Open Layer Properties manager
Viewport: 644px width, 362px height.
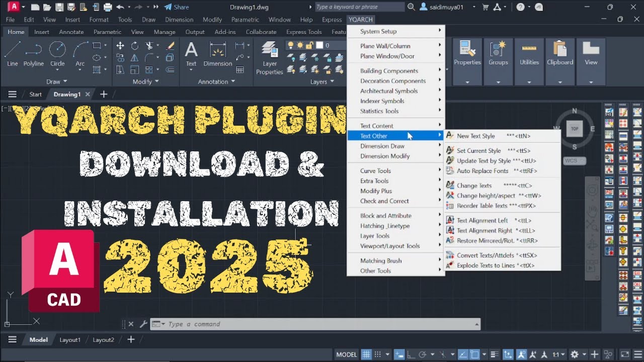(270, 58)
